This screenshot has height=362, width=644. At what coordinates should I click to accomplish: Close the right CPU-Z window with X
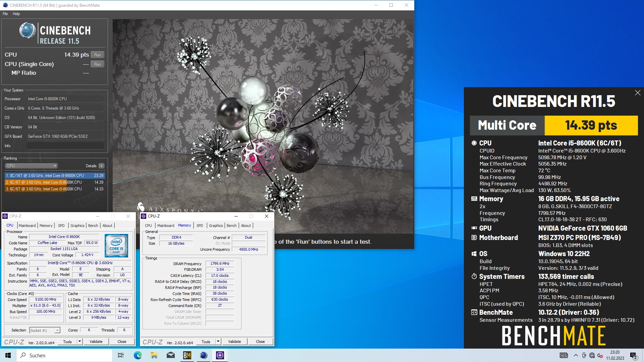(x=267, y=216)
